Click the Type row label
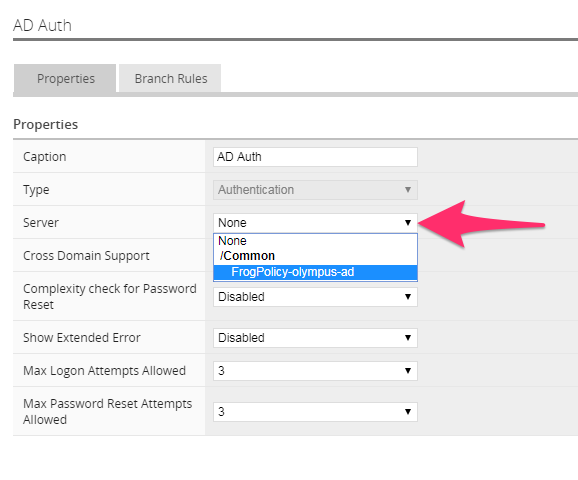Image resolution: width=578 pixels, height=480 pixels. pyautogui.click(x=36, y=190)
